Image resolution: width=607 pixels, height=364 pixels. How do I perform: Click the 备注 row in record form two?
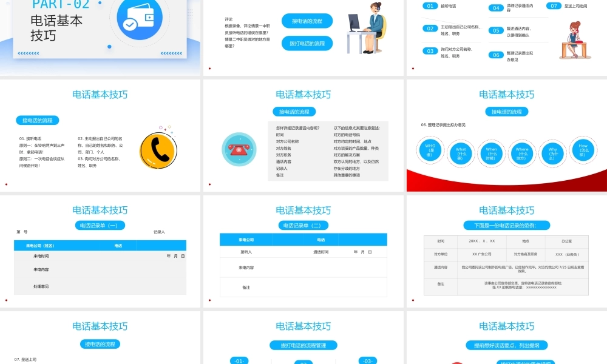tap(303, 287)
